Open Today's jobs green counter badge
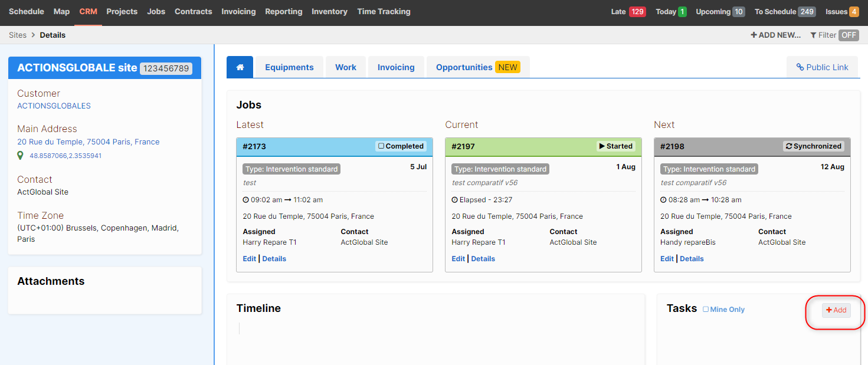Image resolution: width=868 pixels, height=365 pixels. [682, 12]
